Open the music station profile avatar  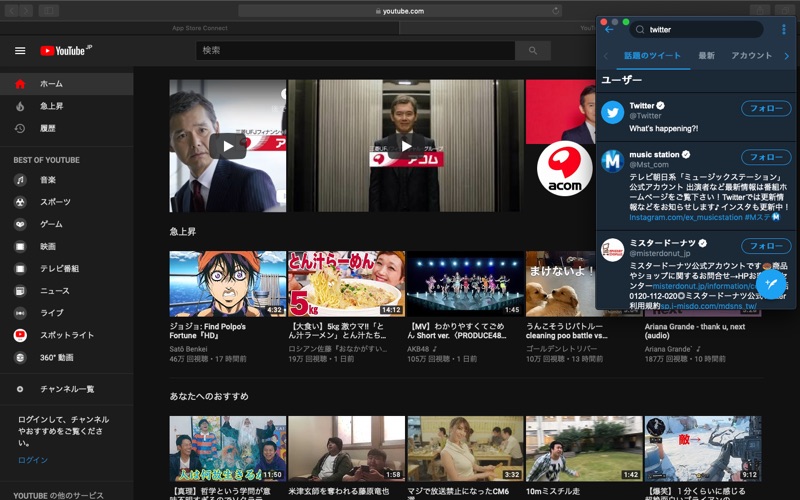click(612, 161)
